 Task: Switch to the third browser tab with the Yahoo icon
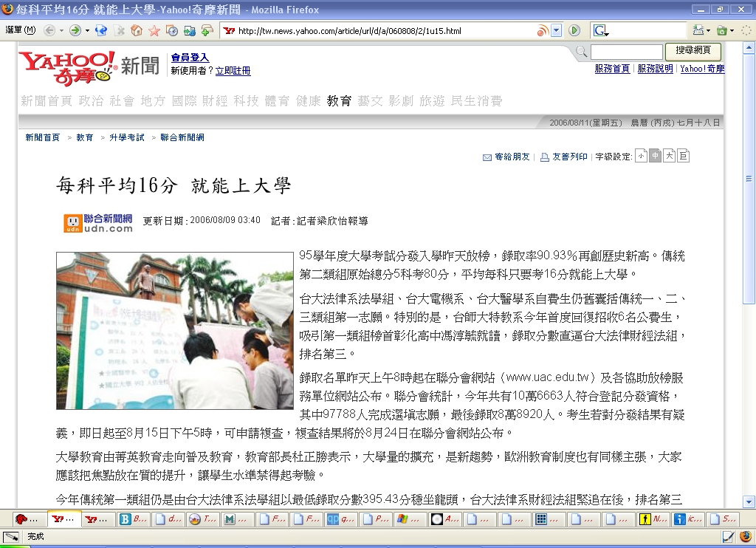(99, 519)
